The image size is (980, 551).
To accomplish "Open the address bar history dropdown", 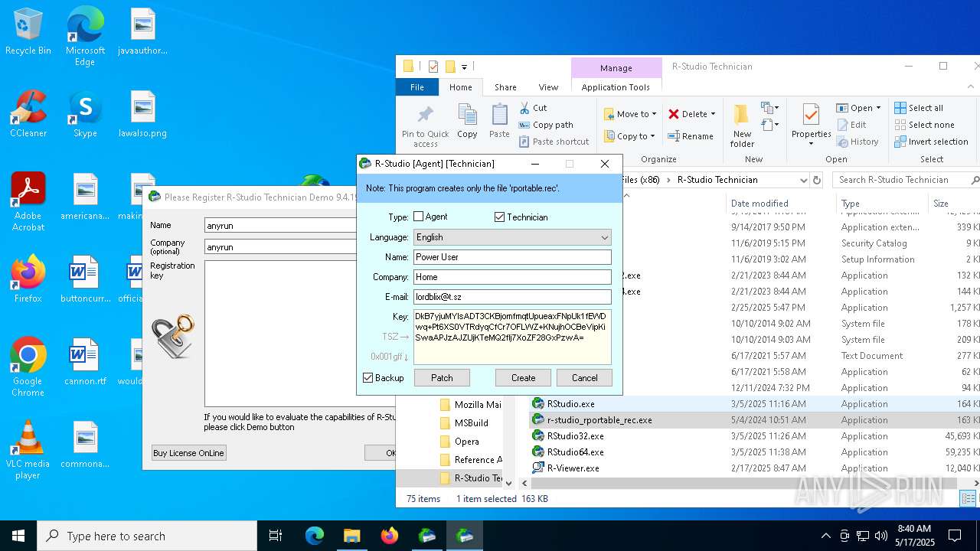I will click(803, 180).
